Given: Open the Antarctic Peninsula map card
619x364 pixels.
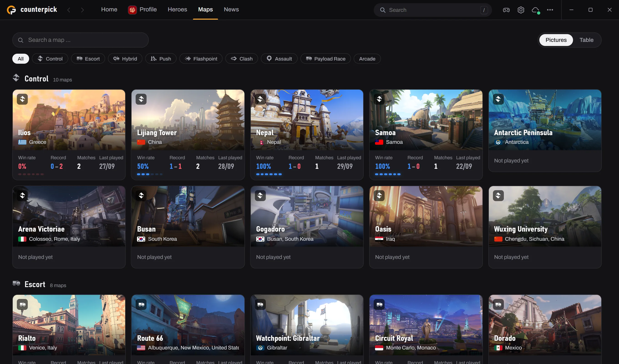Looking at the screenshot, I should pyautogui.click(x=545, y=130).
